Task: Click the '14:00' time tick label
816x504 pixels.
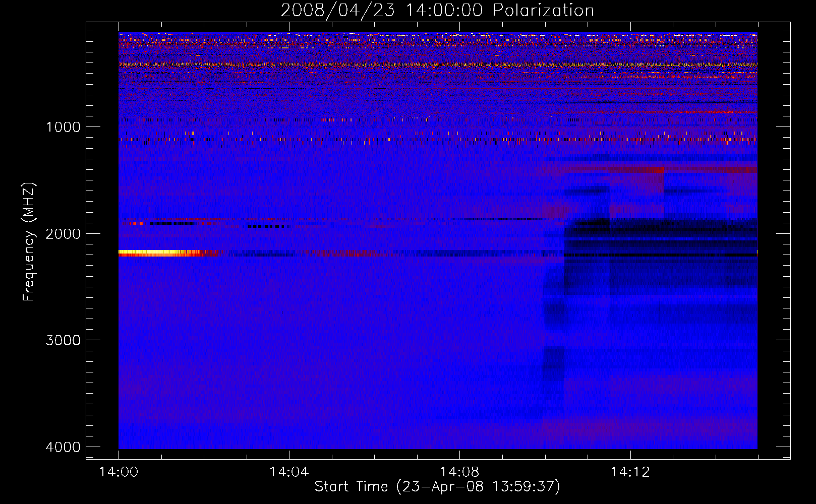Action: pyautogui.click(x=119, y=472)
